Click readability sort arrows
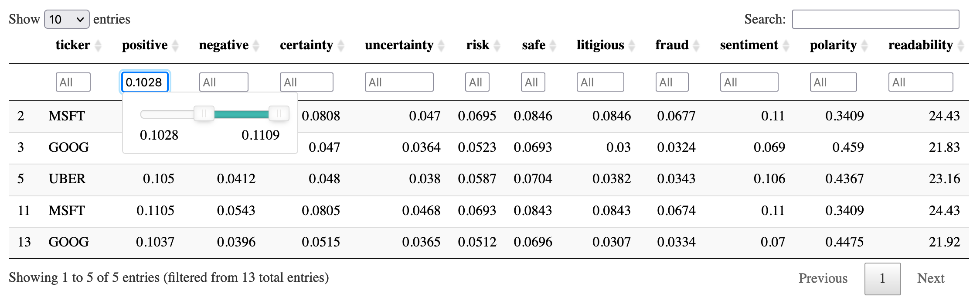 pyautogui.click(x=961, y=45)
